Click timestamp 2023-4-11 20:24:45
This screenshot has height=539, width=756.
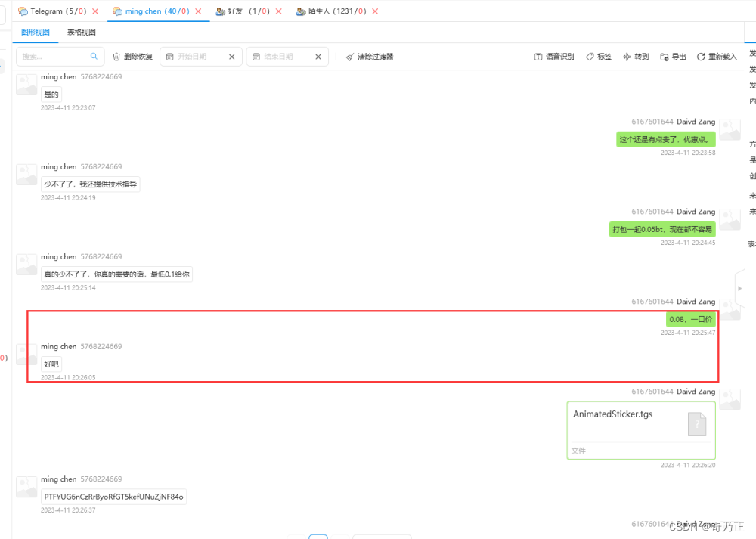pyautogui.click(x=688, y=243)
